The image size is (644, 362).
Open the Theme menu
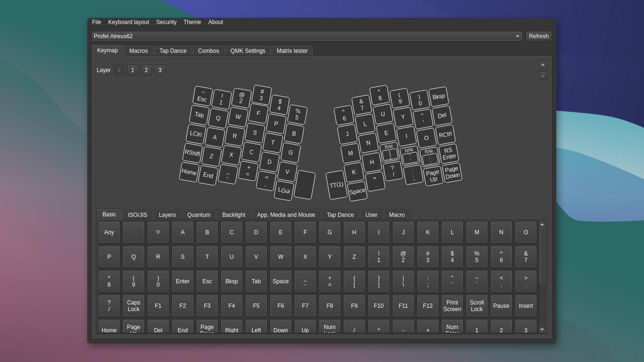click(x=192, y=22)
